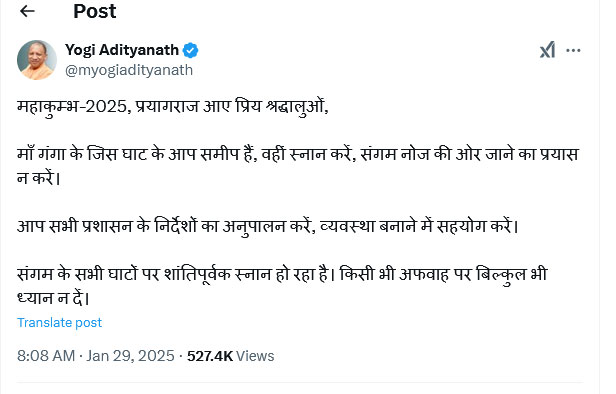This screenshot has width=616, height=394.
Task: Open Yogi Adityanath's profile picture
Action: pyautogui.click(x=37, y=60)
